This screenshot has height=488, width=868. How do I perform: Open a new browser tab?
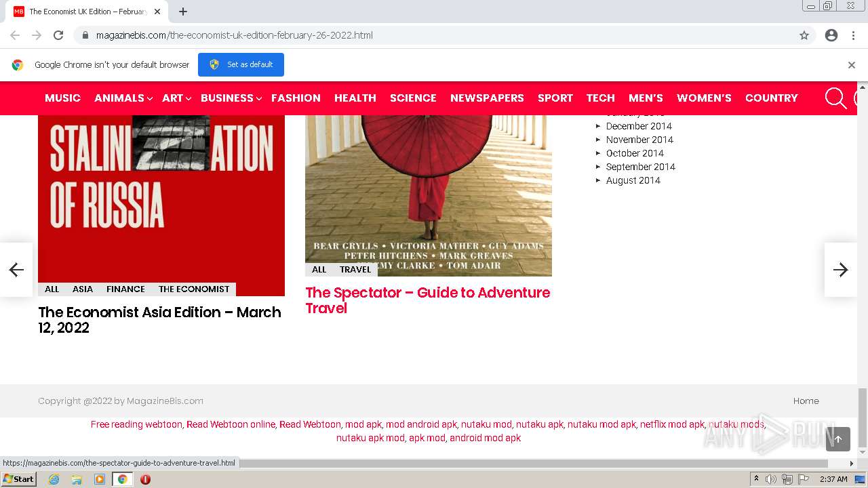tap(183, 12)
